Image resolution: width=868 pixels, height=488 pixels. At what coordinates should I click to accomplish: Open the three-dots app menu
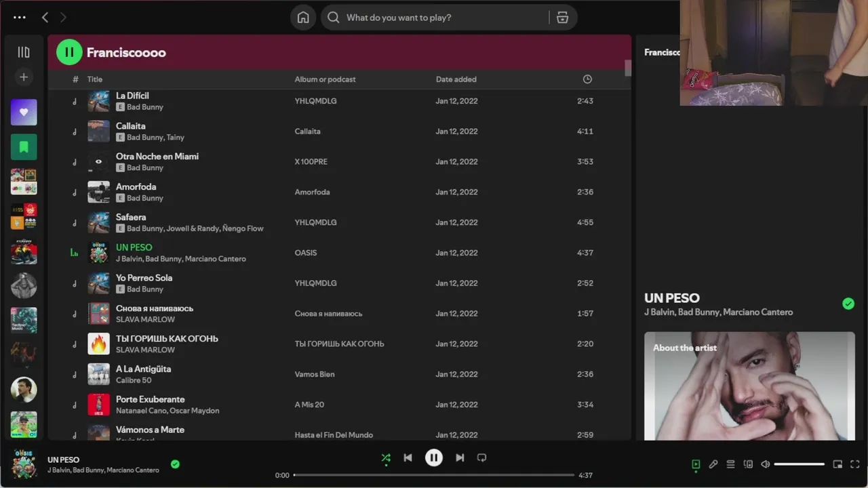pyautogui.click(x=20, y=18)
